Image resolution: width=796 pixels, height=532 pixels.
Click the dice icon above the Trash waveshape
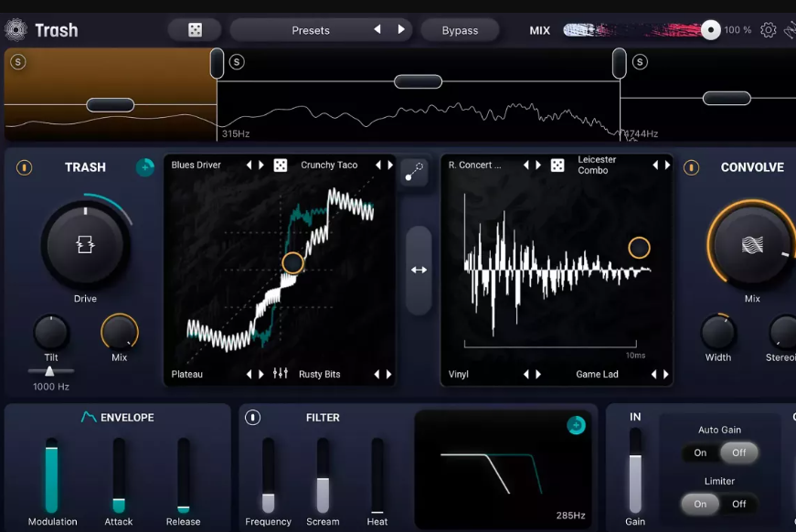pyautogui.click(x=280, y=165)
